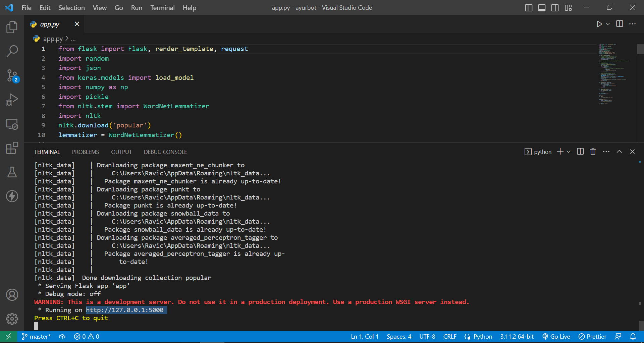Screen dimensions: 644x343
Task: Open the Go menu
Action: pos(119,7)
